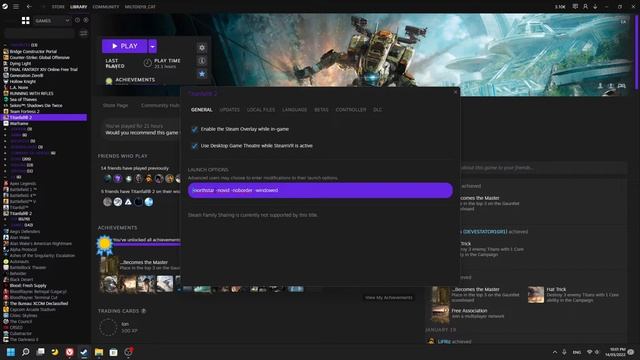The image size is (640, 360).
Task: Open the advanced filter icon next to search
Action: pos(83,33)
